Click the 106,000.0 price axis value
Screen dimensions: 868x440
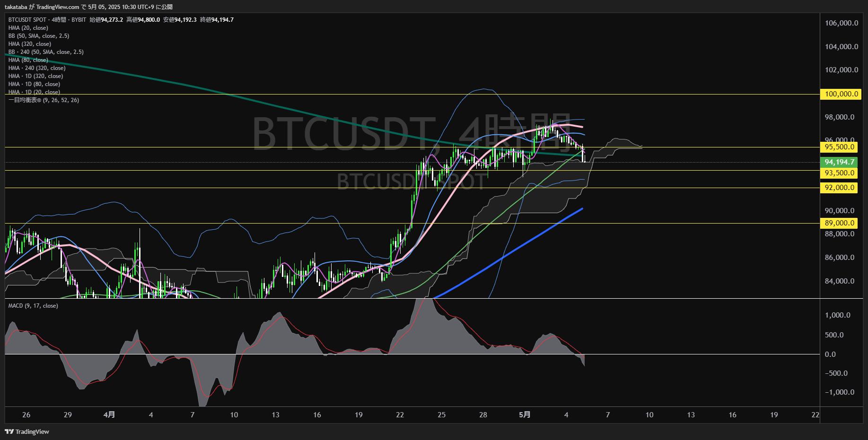pyautogui.click(x=842, y=23)
